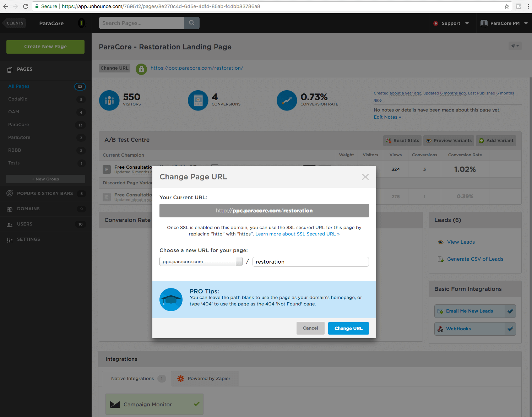This screenshot has height=417, width=532.
Task: Open the page settings gear dropdown
Action: pos(515,46)
